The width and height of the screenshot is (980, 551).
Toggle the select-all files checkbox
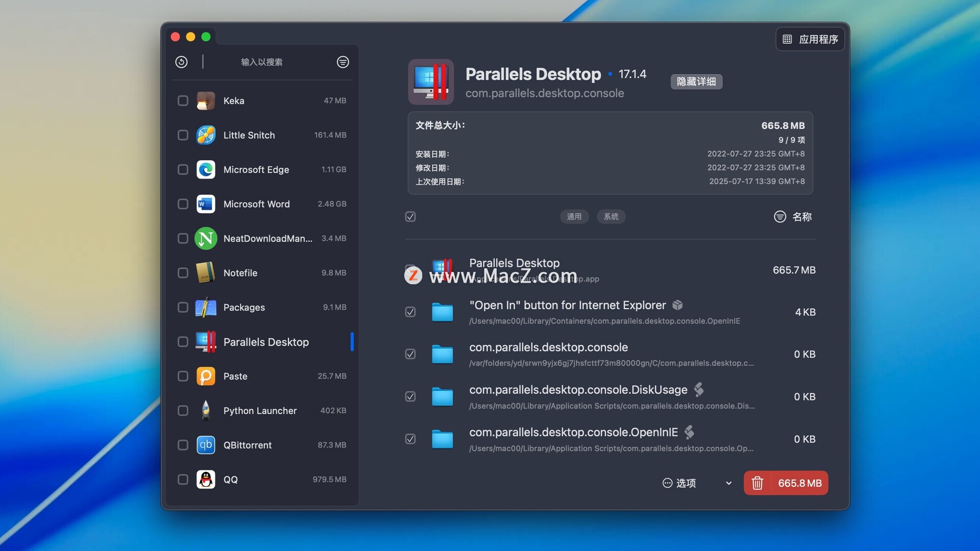coord(410,217)
